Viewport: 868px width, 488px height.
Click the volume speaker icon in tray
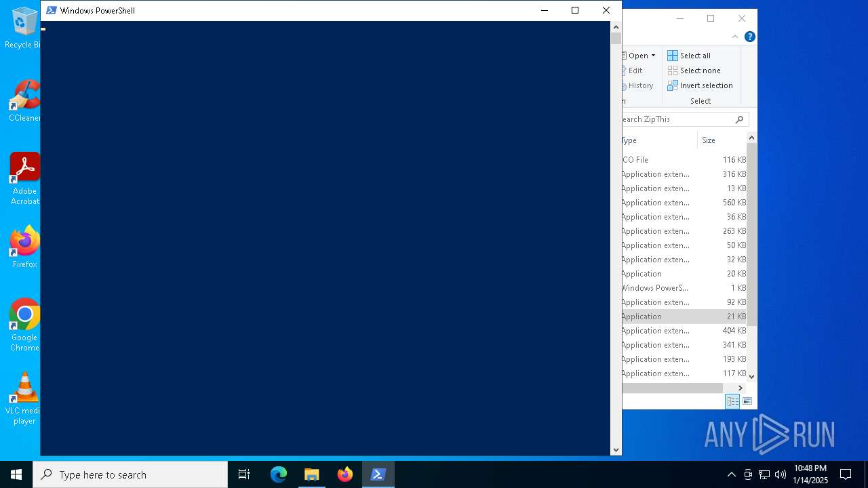[781, 474]
